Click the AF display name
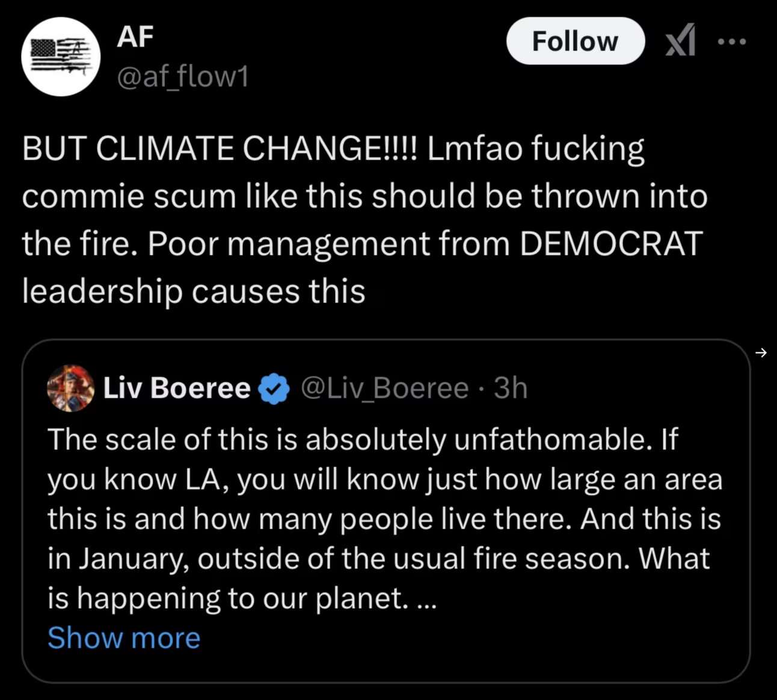This screenshot has width=777, height=700. pyautogui.click(x=135, y=37)
